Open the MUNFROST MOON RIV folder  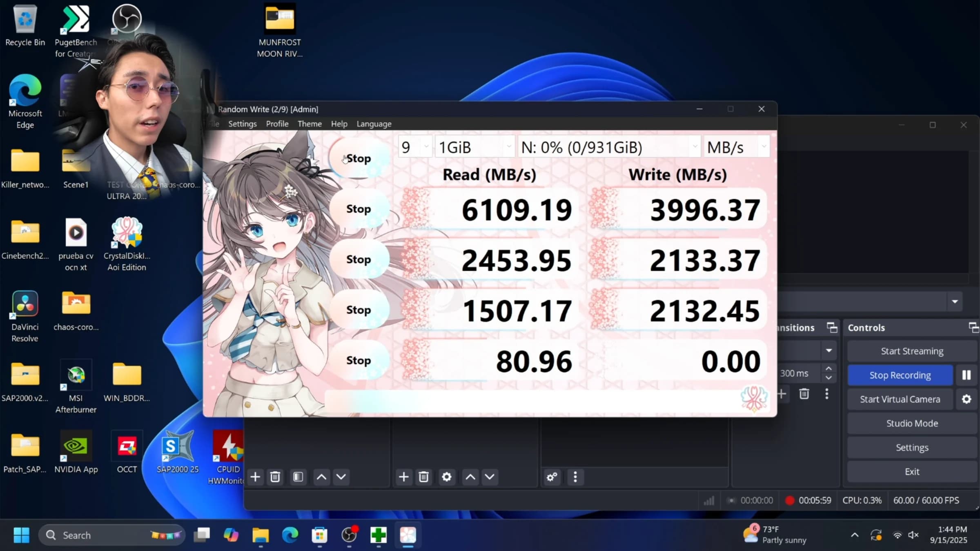tap(280, 31)
